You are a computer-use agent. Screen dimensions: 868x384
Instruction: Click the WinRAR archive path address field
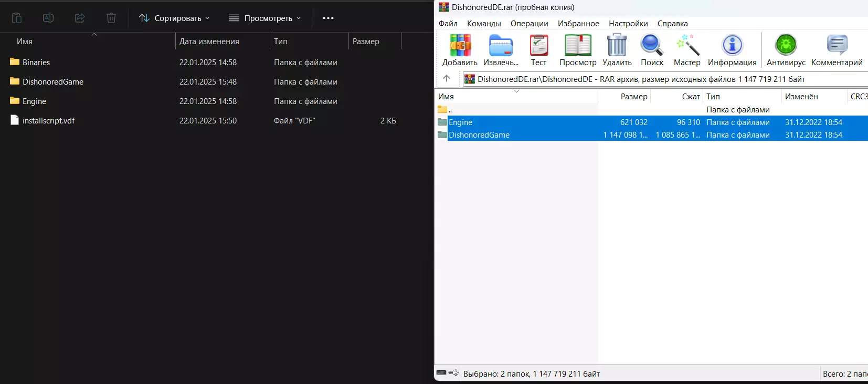click(665, 79)
